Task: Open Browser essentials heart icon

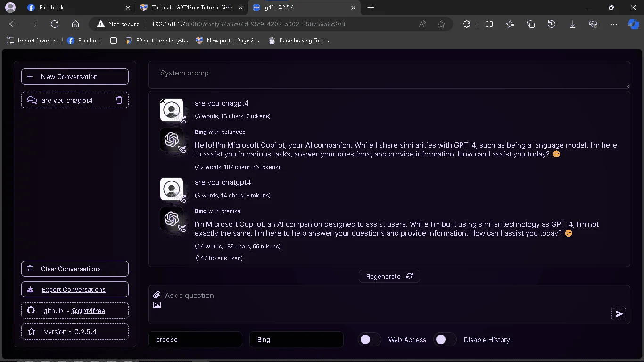Action: (x=593, y=24)
